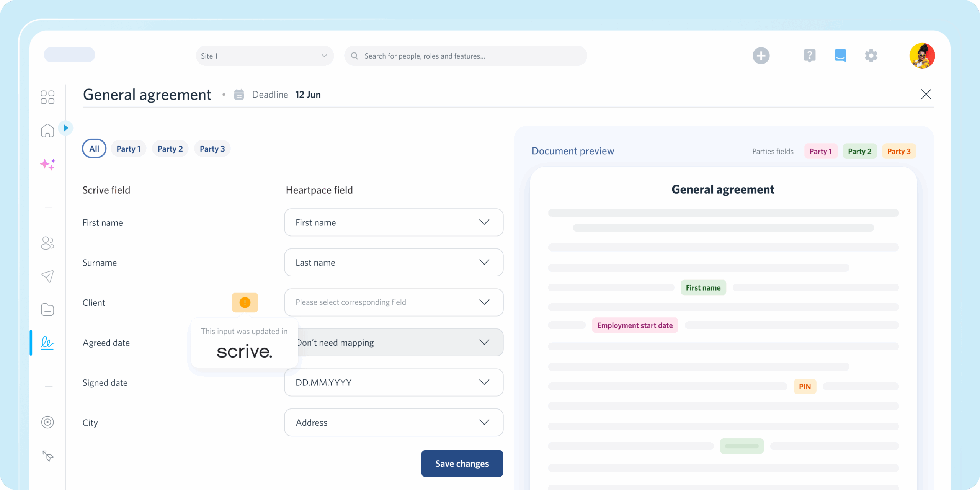The image size is (980, 490).
Task: Click the paper plane sidebar icon
Action: pyautogui.click(x=47, y=276)
